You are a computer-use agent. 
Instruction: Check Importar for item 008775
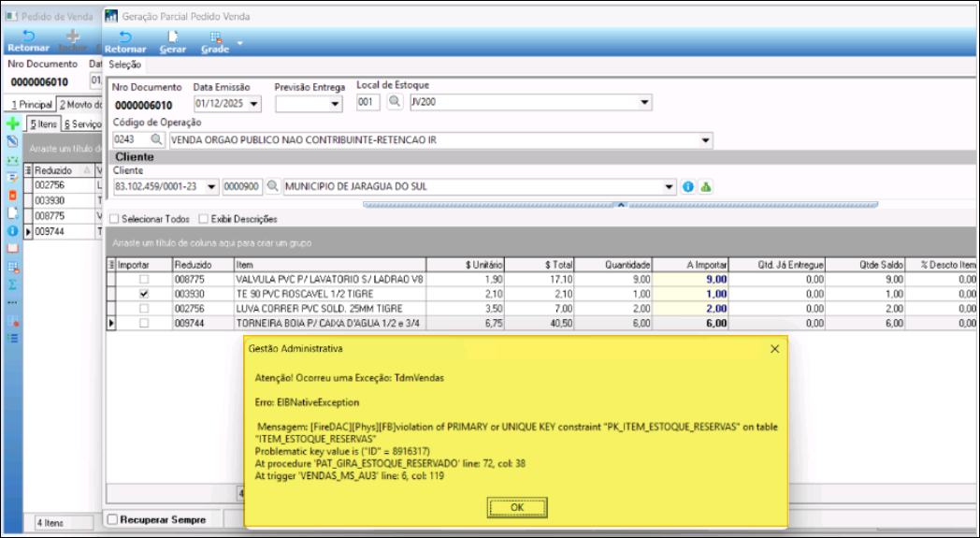pyautogui.click(x=143, y=279)
